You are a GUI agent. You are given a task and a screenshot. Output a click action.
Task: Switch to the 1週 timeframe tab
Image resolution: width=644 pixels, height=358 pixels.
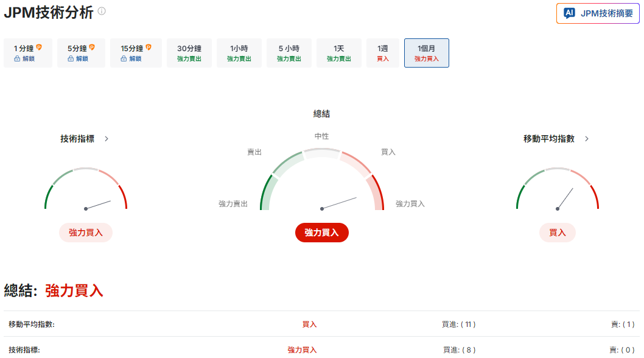coord(383,53)
